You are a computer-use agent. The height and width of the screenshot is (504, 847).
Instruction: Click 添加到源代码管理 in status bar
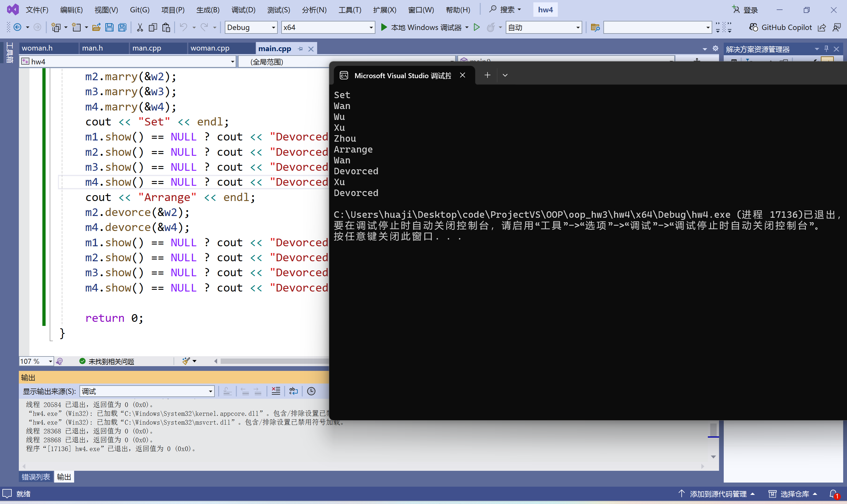[x=718, y=494]
